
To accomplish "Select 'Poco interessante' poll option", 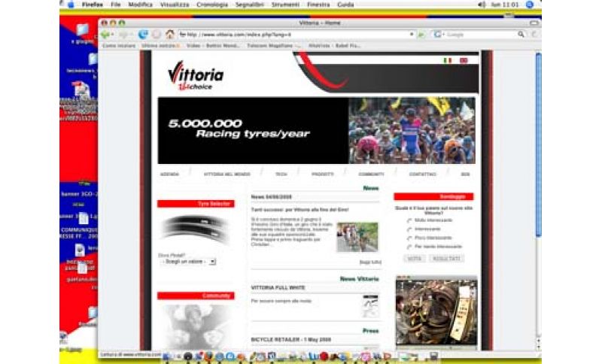I will point(409,238).
